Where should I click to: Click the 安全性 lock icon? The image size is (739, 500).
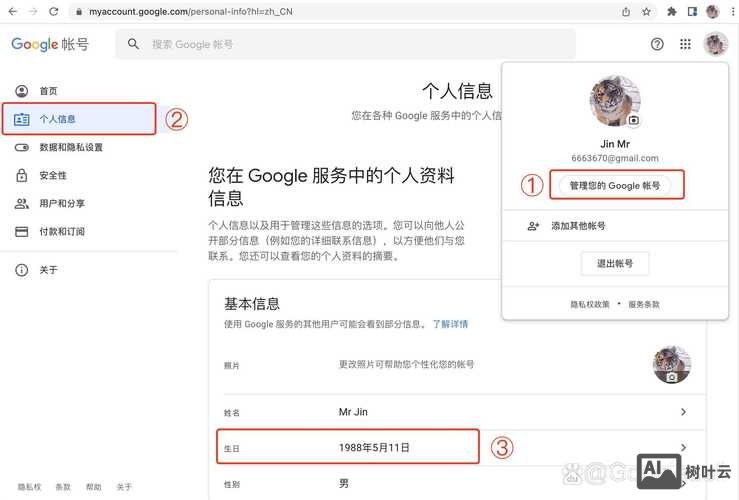22,175
